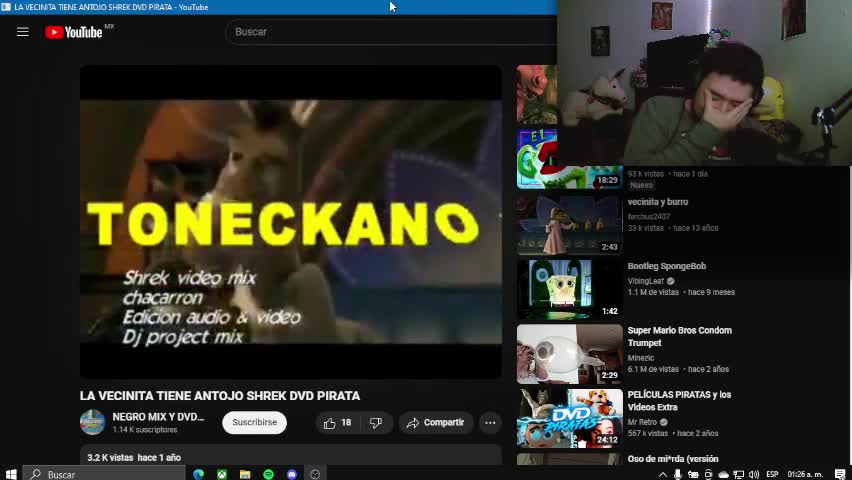The height and width of the screenshot is (480, 852).
Task: Open the 'Bootleg SpongeBob' video title
Action: coord(667,266)
